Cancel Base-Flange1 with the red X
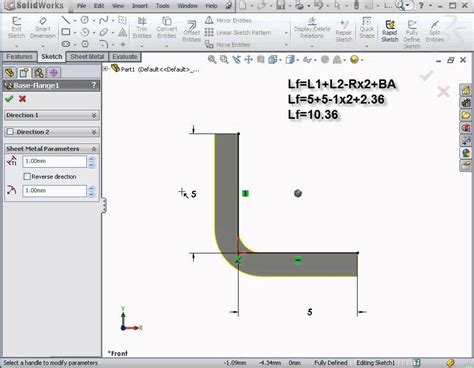The height and width of the screenshot is (368, 474). 22,99
